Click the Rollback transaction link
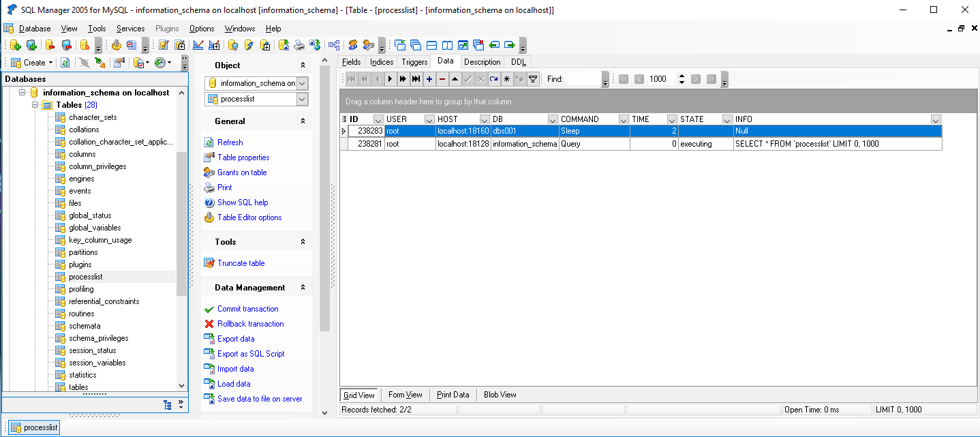This screenshot has width=980, height=437. [x=251, y=324]
